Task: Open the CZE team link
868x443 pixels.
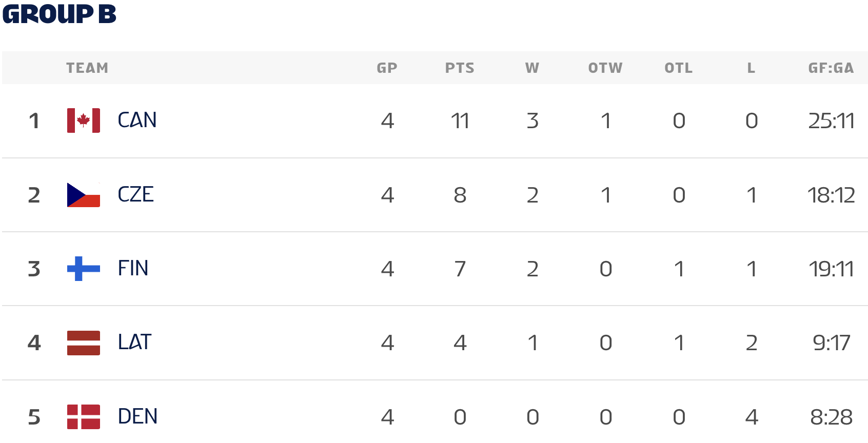Action: pyautogui.click(x=135, y=195)
